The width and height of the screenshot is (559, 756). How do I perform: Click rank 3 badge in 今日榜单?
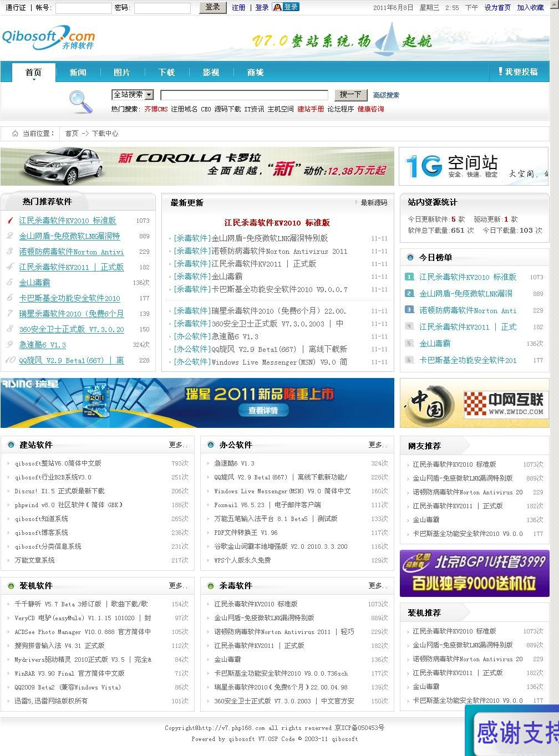409,310
